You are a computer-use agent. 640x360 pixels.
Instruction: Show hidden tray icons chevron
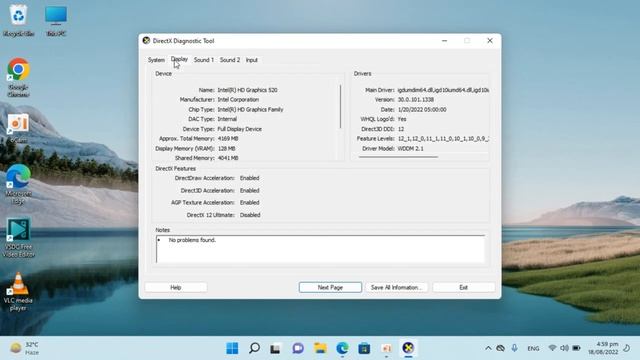pyautogui.click(x=488, y=348)
